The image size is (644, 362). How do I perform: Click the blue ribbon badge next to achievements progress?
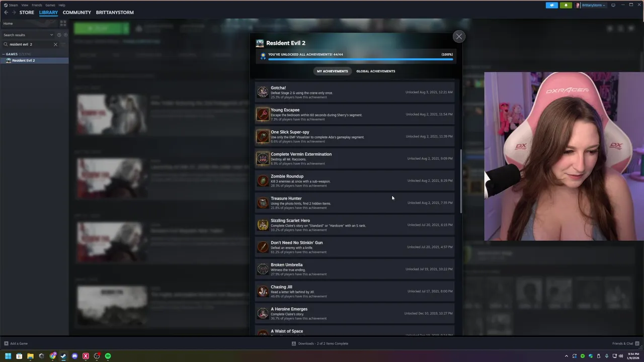pos(263,56)
